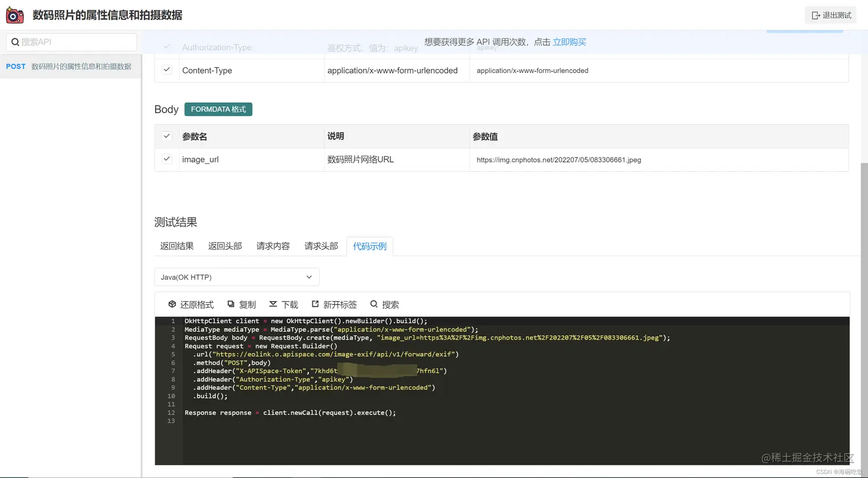Click the image_url value field with cnphotos URL
The image size is (868, 478).
tap(659, 160)
